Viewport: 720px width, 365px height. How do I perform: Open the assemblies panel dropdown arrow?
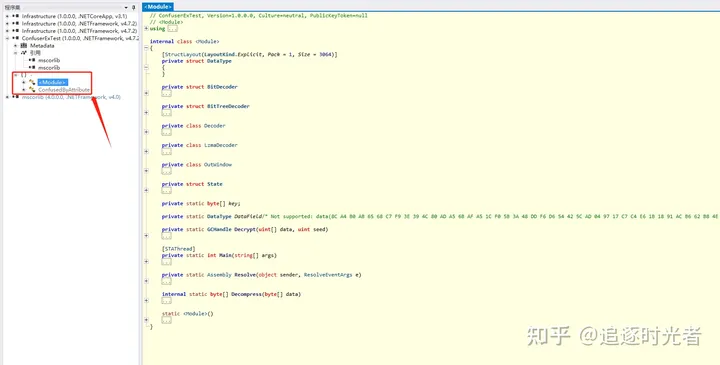click(126, 7)
